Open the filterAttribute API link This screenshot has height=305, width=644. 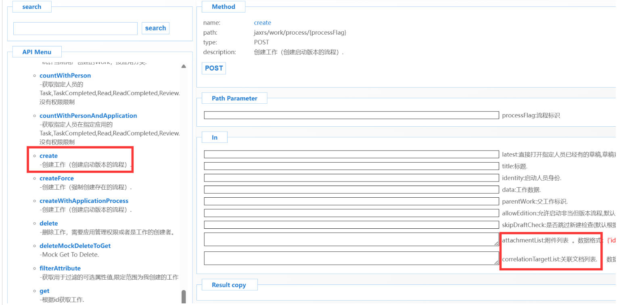60,268
